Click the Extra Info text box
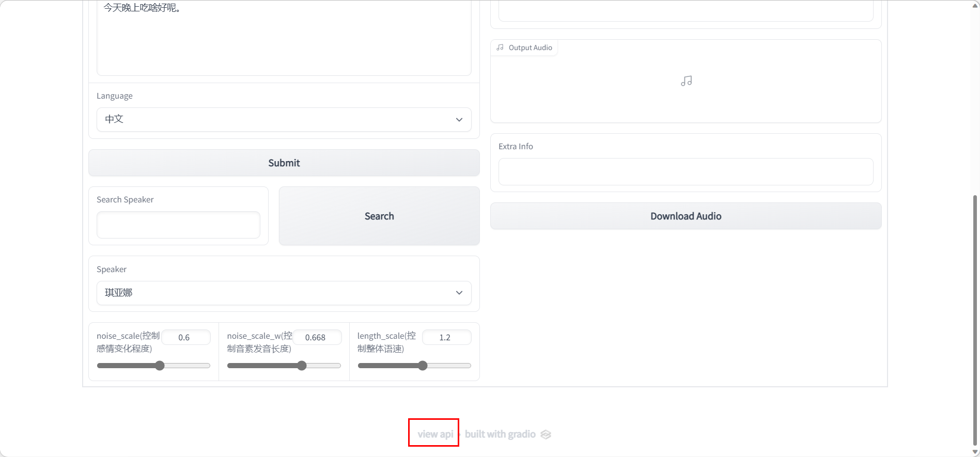 pyautogui.click(x=686, y=171)
